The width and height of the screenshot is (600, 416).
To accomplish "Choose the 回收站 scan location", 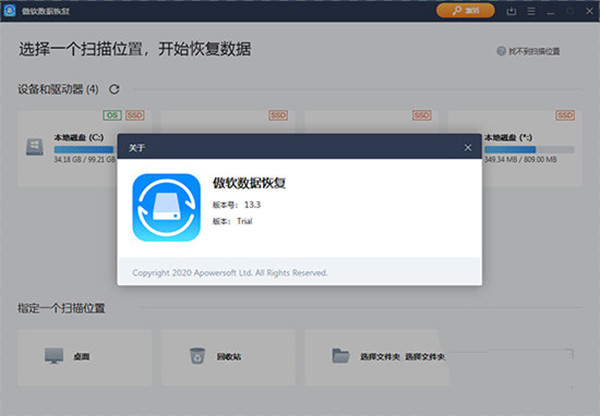I will tap(228, 357).
